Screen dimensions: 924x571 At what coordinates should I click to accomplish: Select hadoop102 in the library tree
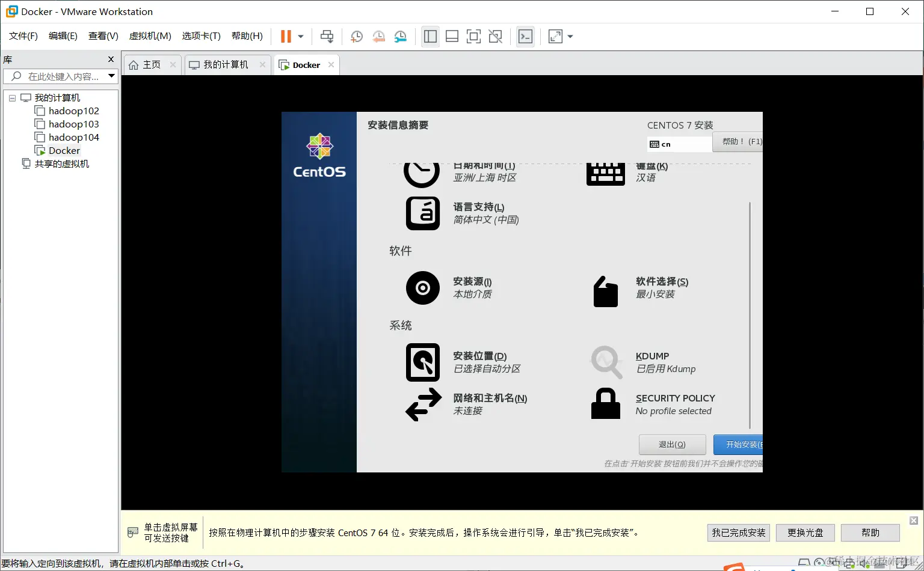coord(74,111)
